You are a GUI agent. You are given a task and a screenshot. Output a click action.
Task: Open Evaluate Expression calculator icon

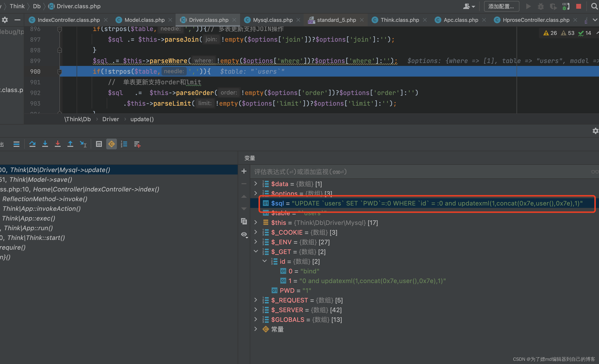[x=99, y=144]
